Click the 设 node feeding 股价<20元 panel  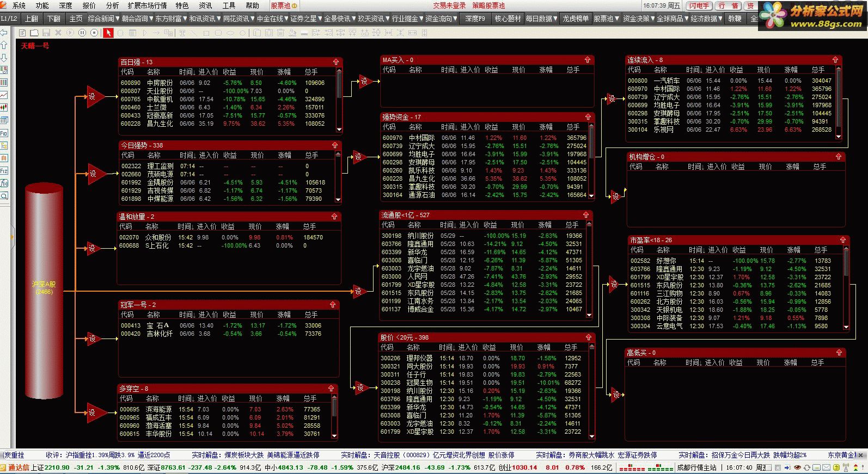click(362, 387)
